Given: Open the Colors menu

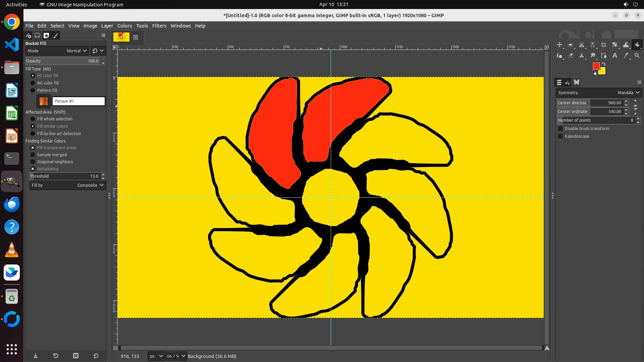Looking at the screenshot, I should click(124, 26).
